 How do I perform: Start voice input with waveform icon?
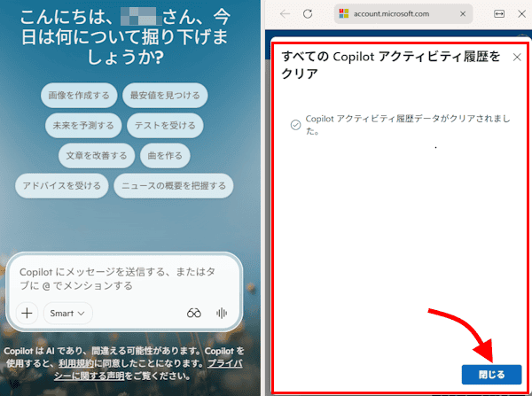222,313
